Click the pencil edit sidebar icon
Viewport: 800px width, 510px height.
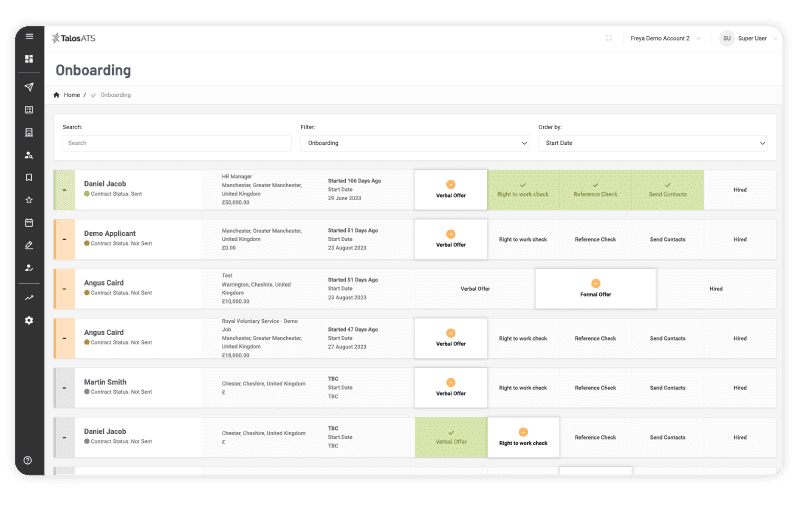click(29, 245)
